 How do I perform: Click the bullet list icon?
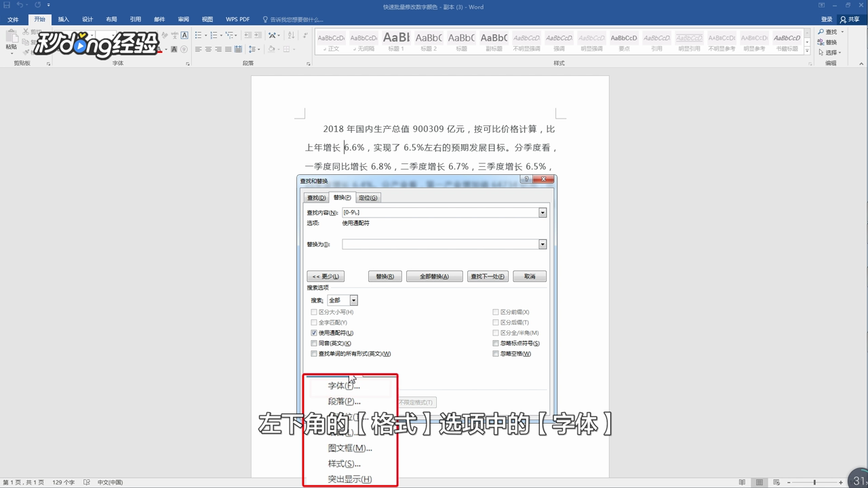tap(198, 35)
